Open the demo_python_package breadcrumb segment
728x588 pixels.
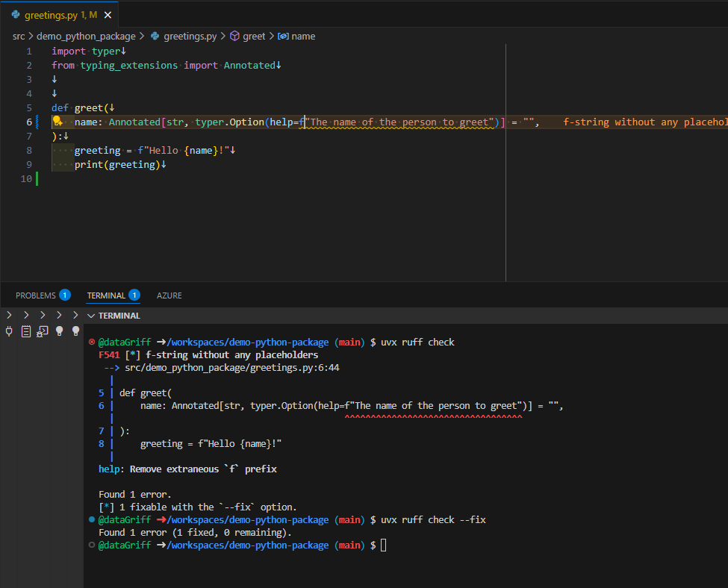pos(86,37)
